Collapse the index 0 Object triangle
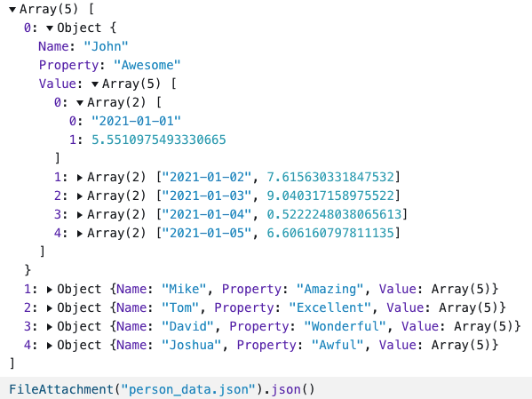532x399 pixels. 50,28
